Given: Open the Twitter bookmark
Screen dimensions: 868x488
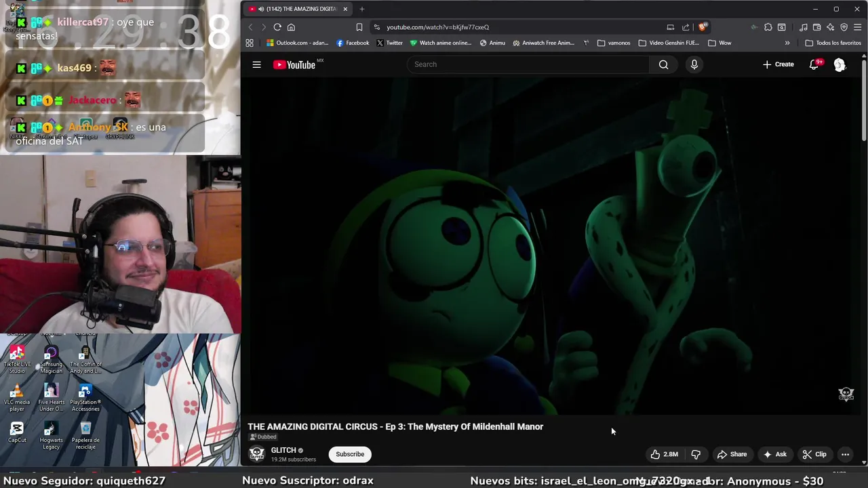Looking at the screenshot, I should (389, 43).
